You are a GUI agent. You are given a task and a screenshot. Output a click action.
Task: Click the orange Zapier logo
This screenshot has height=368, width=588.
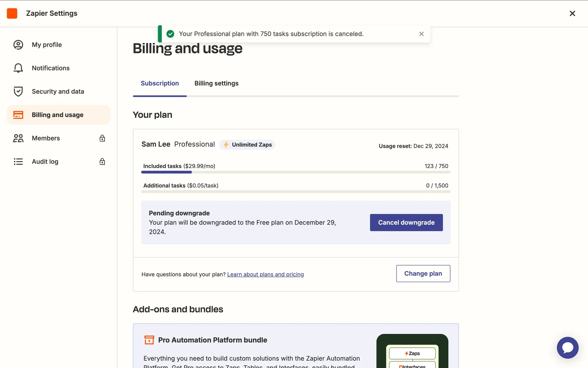12,13
